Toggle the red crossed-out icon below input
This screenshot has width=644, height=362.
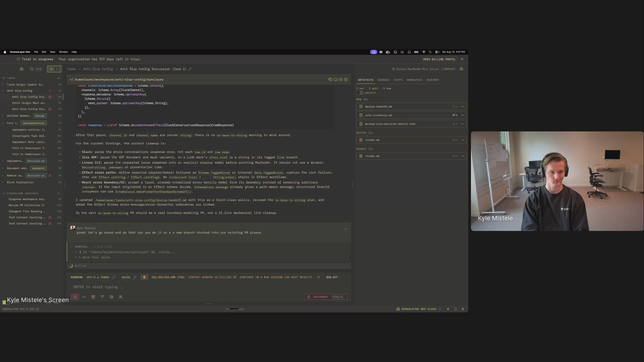point(75,297)
